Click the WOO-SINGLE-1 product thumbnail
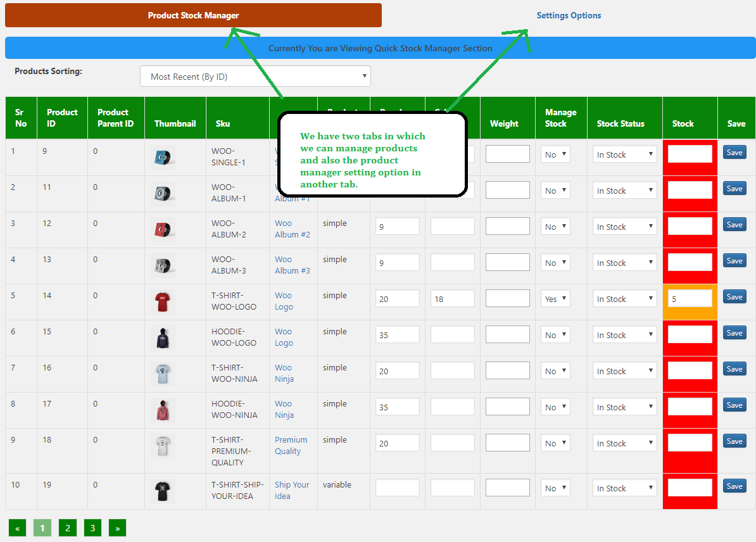756x542 pixels. pyautogui.click(x=163, y=157)
